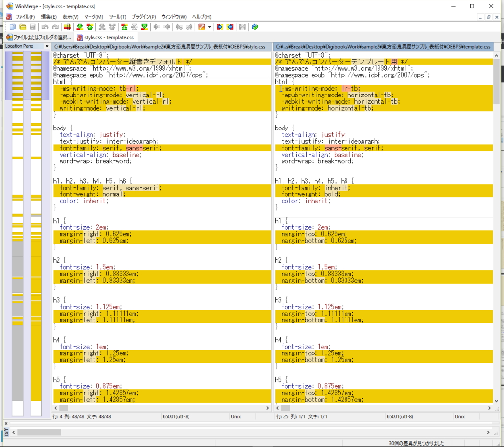504x447 pixels.
Task: Expand the Options dropdown arrow
Action: click(x=210, y=27)
